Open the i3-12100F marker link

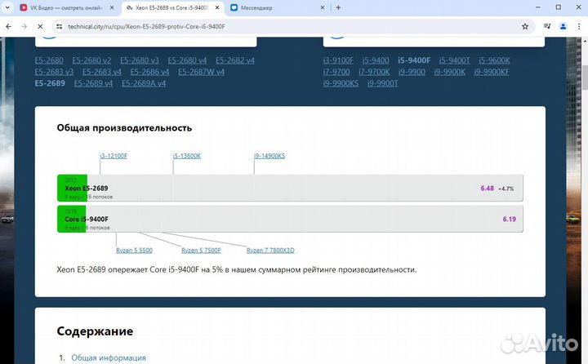click(114, 156)
